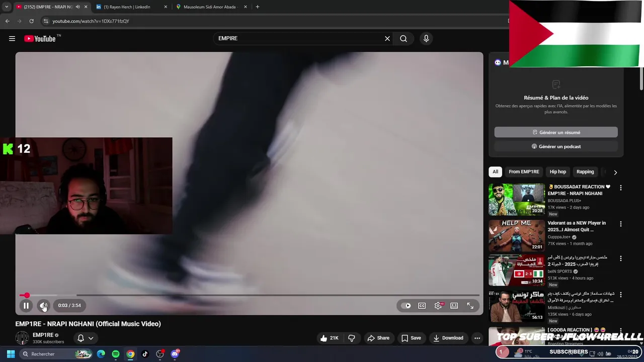The image size is (644, 362).
Task: Mute the YouTube tab via speaker icon
Action: [77, 7]
